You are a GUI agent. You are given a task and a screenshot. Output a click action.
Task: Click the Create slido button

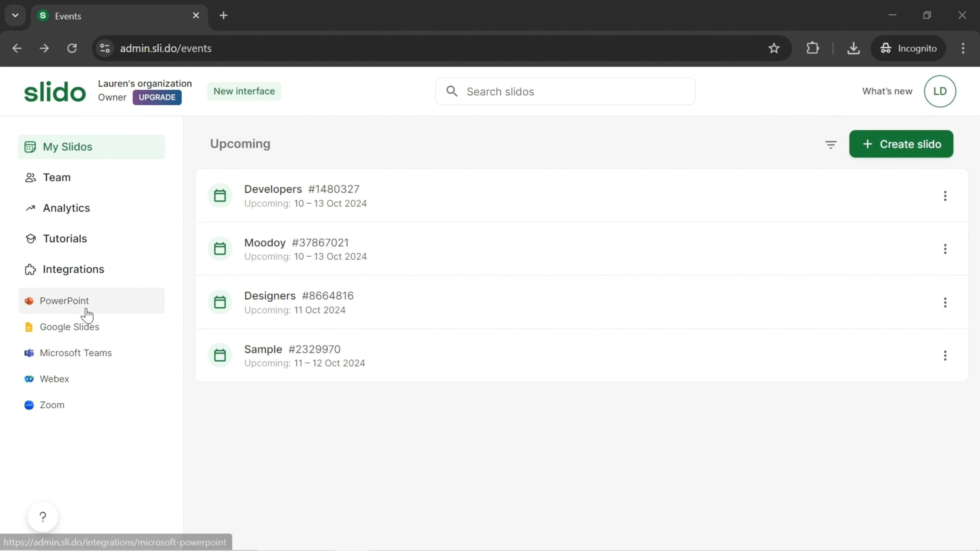[901, 144]
